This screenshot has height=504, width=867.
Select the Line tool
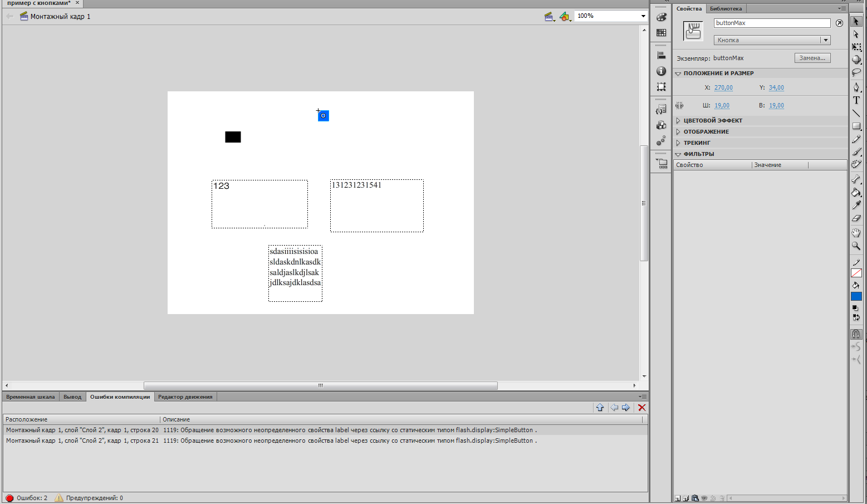coord(856,113)
